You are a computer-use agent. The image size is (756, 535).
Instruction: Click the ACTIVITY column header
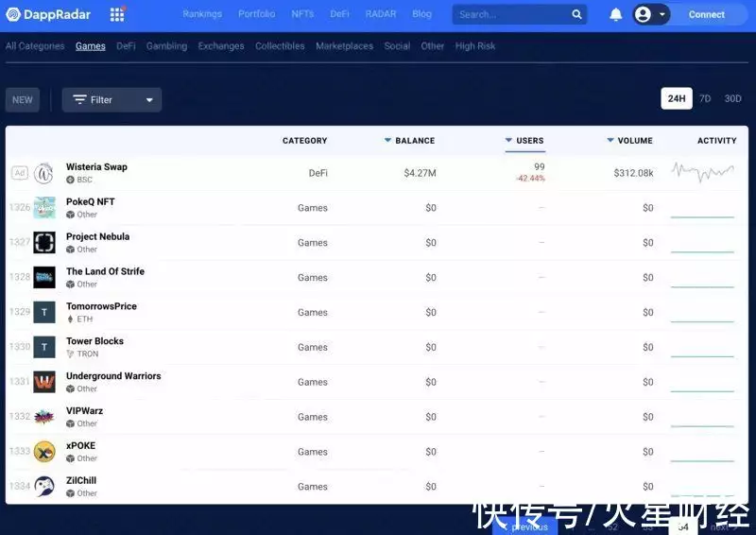coord(716,141)
